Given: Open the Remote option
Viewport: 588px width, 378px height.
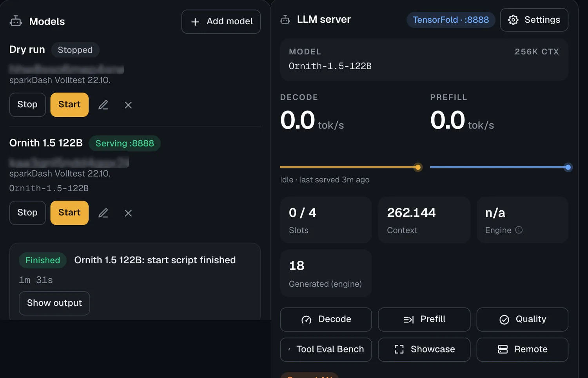Looking at the screenshot, I should tap(522, 349).
